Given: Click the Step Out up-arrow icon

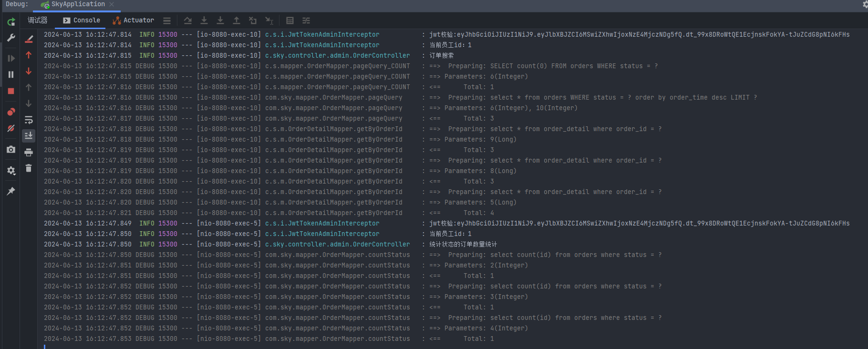Looking at the screenshot, I should click(x=237, y=21).
